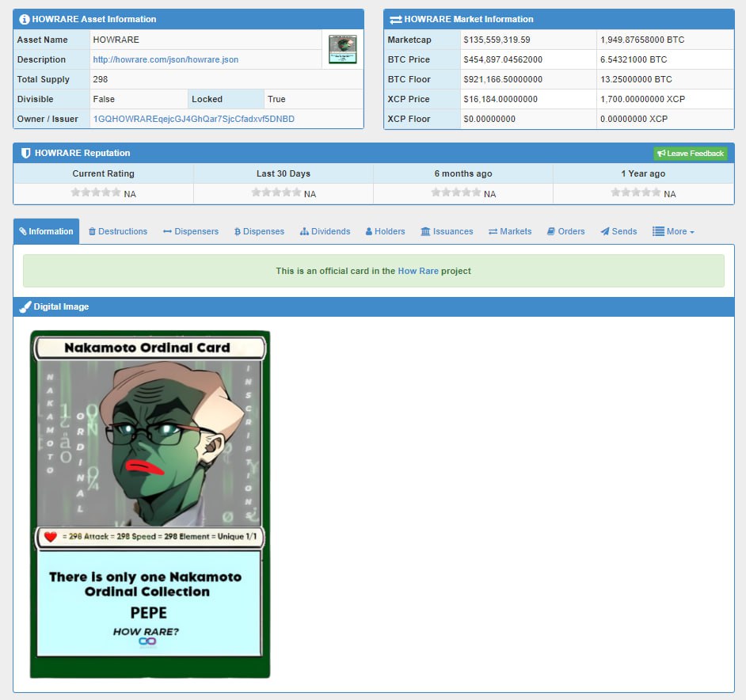The width and height of the screenshot is (746, 700).
Task: Click the sitemap icon on Dividends tab
Action: (x=304, y=231)
